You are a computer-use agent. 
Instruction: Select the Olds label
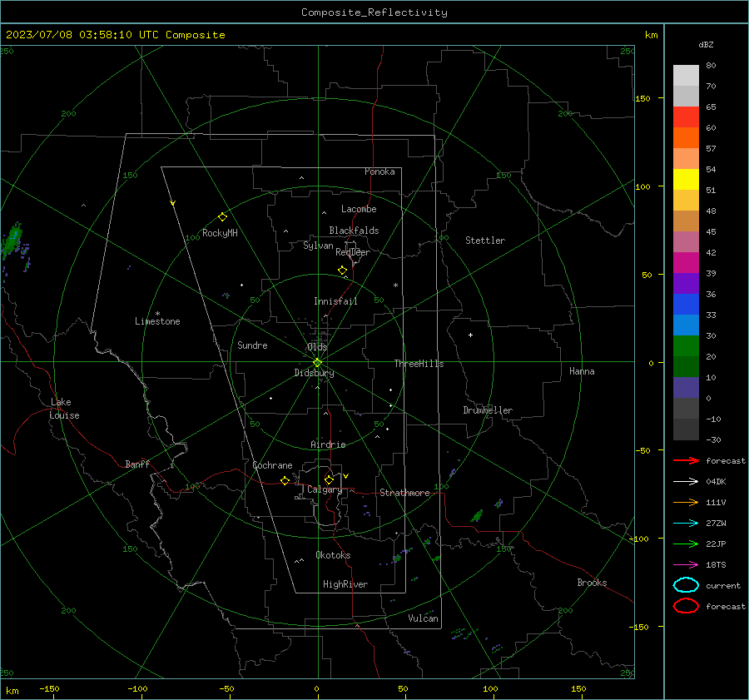pyautogui.click(x=317, y=347)
